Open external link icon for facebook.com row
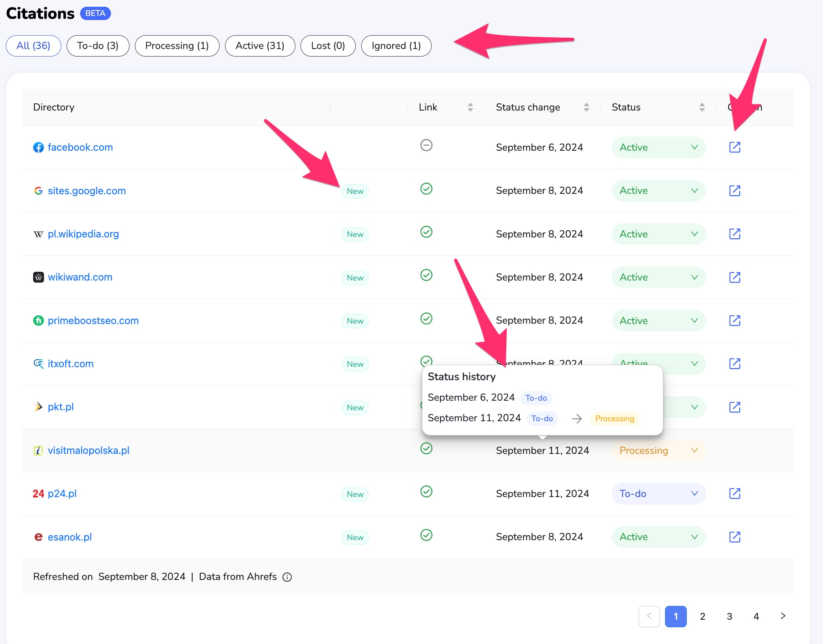This screenshot has height=644, width=823. point(735,147)
